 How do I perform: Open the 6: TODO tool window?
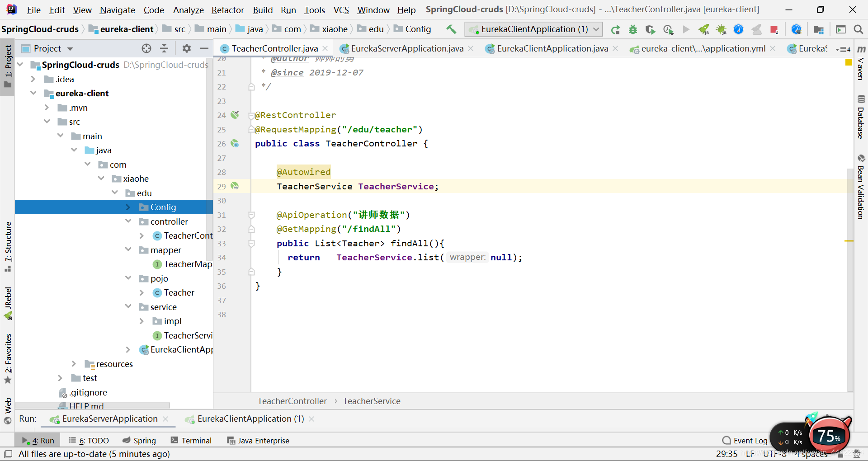pyautogui.click(x=89, y=441)
